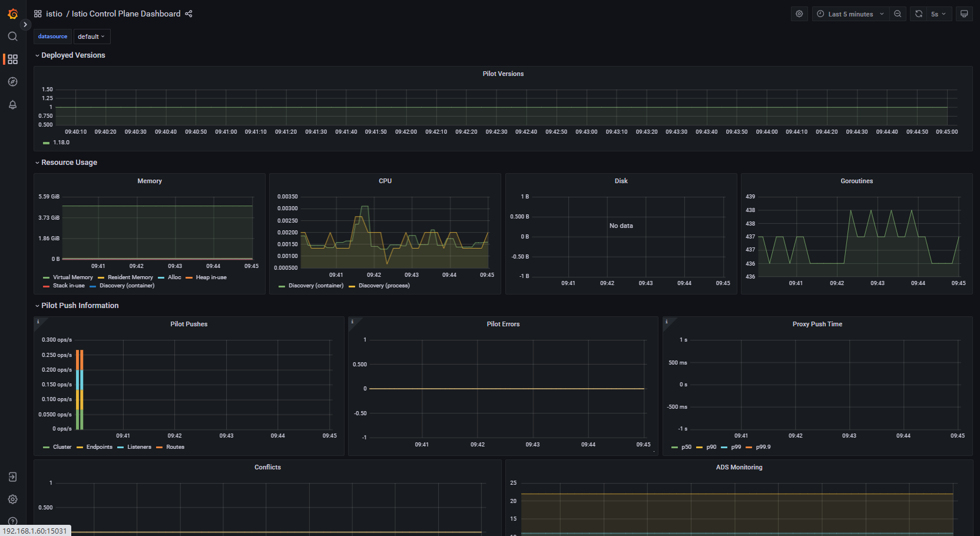Open the Memory panel title menu
Screen dimensions: 980x536
click(150, 181)
